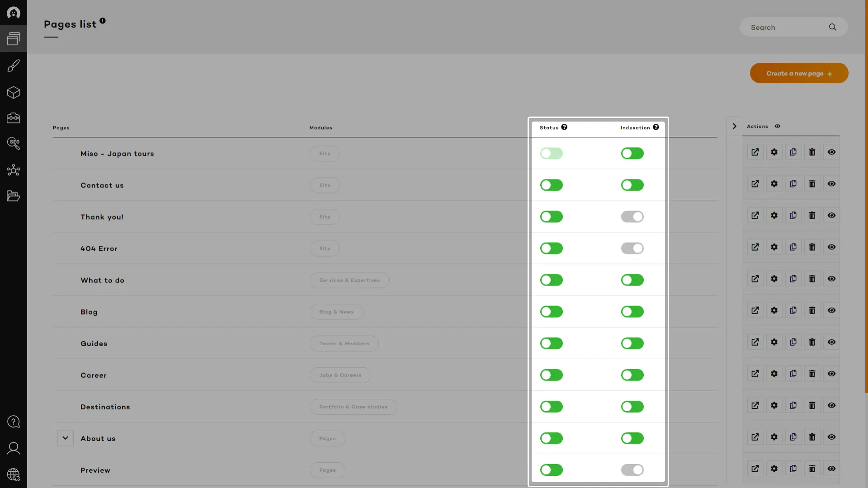868x488 pixels.
Task: Enable Indexation for Thank you! page
Action: point(632,217)
